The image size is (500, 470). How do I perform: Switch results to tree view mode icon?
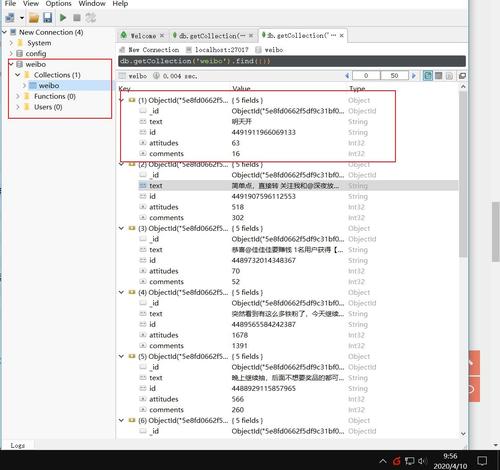pos(428,76)
